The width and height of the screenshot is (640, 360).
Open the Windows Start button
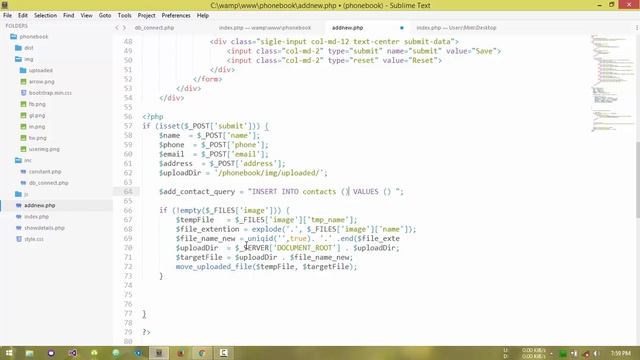[9, 353]
